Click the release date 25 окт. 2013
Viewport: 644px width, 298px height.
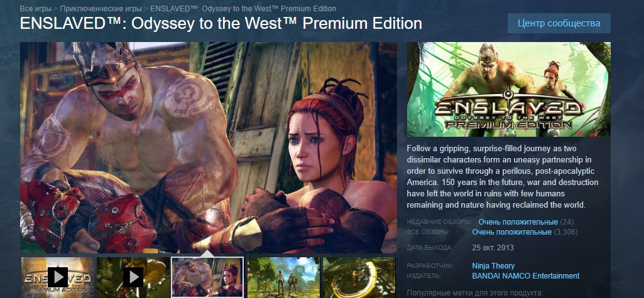pos(493,248)
